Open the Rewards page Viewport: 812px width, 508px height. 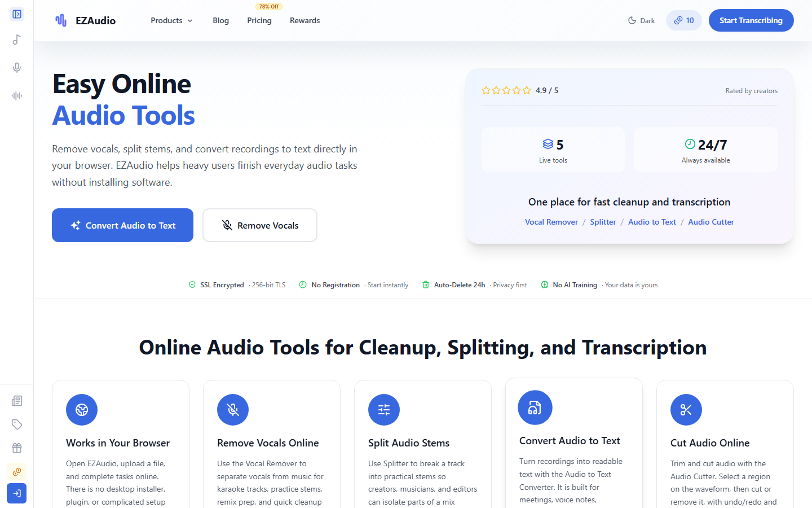tap(305, 20)
